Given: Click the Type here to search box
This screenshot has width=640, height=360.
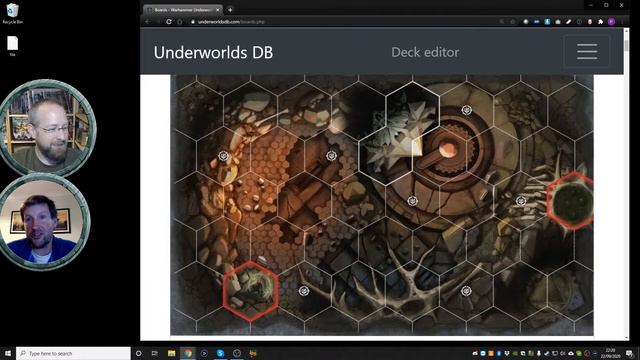Looking at the screenshot, I should (x=73, y=353).
